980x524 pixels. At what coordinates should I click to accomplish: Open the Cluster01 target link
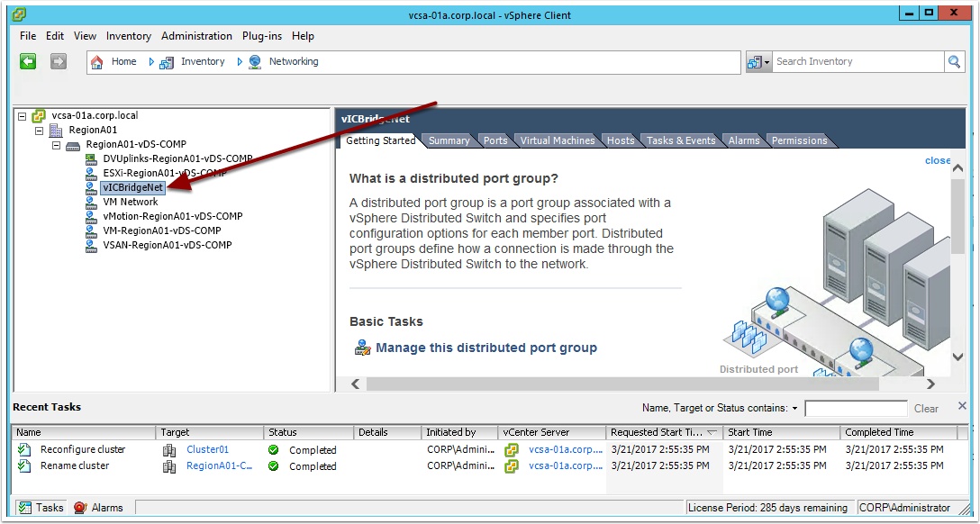[x=207, y=449]
